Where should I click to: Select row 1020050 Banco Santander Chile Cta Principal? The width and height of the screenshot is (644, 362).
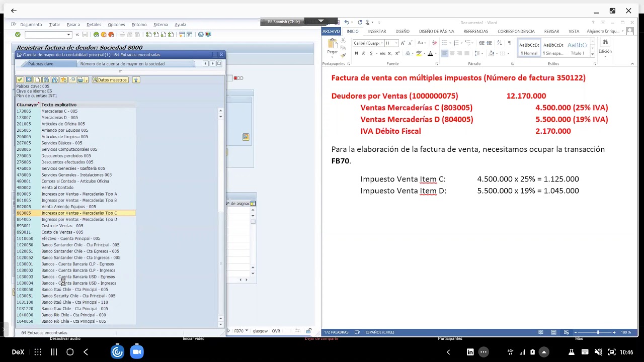click(75, 245)
